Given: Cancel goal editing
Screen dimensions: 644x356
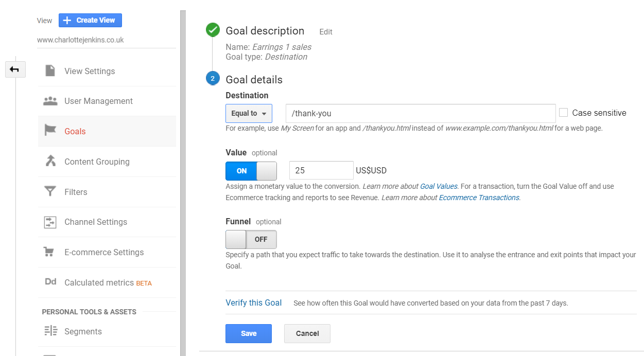Looking at the screenshot, I should 307,333.
